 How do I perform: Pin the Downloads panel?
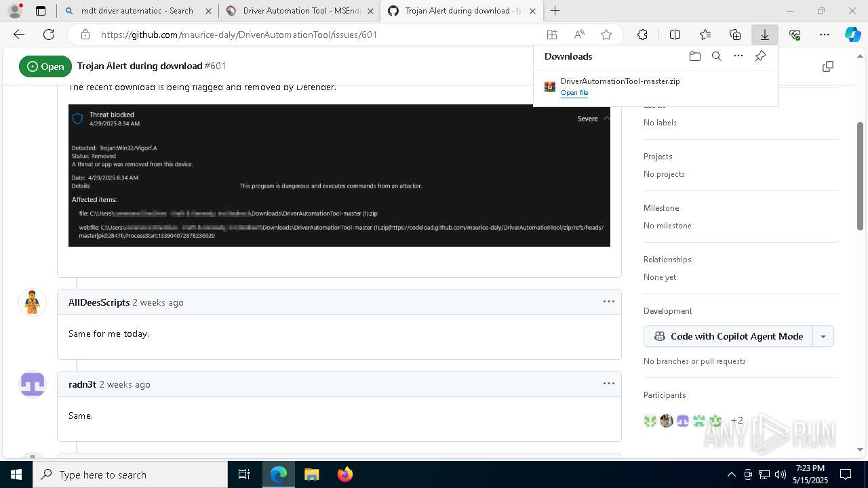point(760,56)
